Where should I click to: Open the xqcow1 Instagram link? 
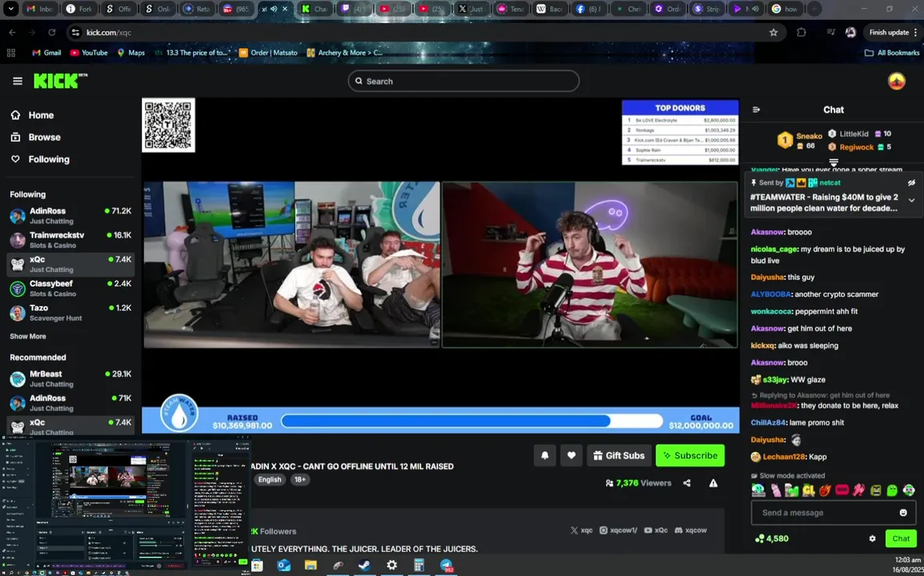618,530
